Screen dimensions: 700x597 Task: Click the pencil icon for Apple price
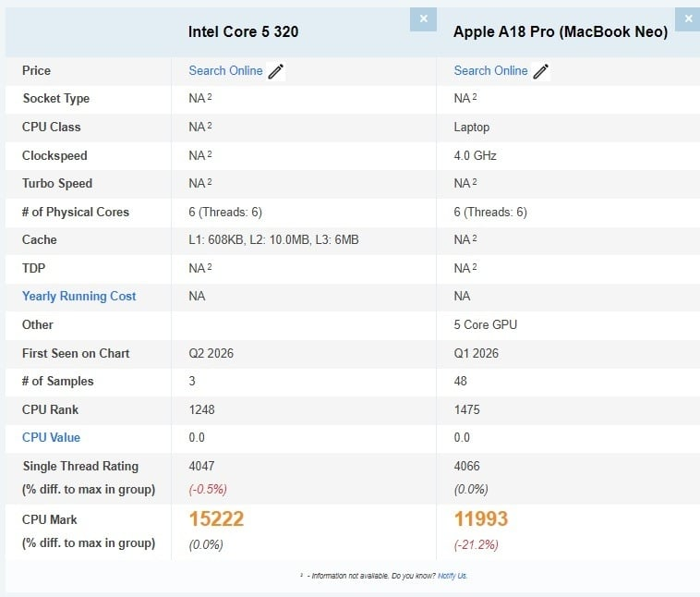click(541, 71)
